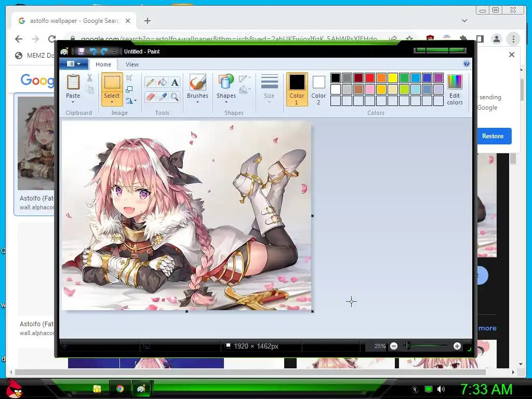Viewport: 532px width, 399px height.
Task: Click the Paint icon in the taskbar
Action: (141, 389)
